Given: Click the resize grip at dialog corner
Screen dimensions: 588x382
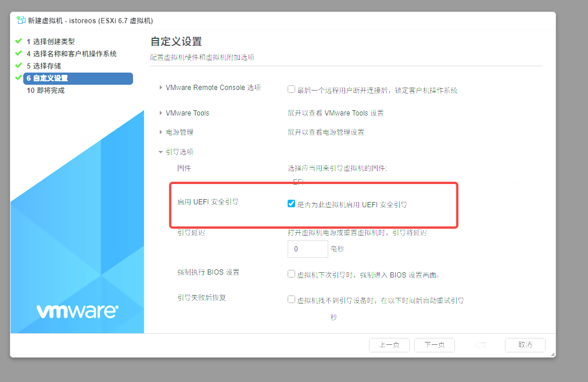Looking at the screenshot, I should point(553,354).
